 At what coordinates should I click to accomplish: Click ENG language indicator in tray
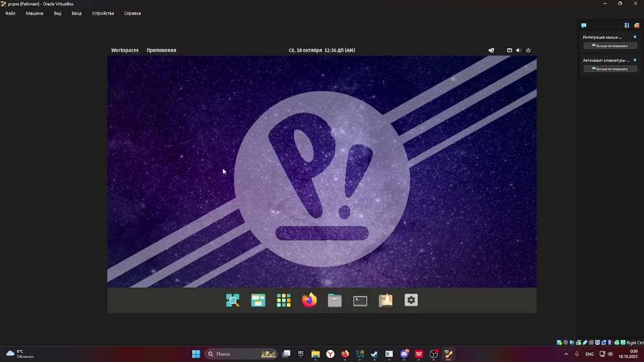click(590, 354)
